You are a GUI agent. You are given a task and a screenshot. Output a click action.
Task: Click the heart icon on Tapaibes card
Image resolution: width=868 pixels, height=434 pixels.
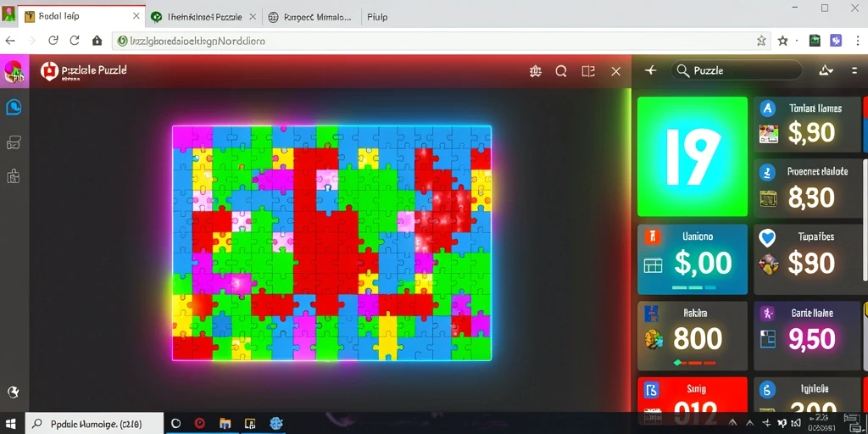click(767, 238)
